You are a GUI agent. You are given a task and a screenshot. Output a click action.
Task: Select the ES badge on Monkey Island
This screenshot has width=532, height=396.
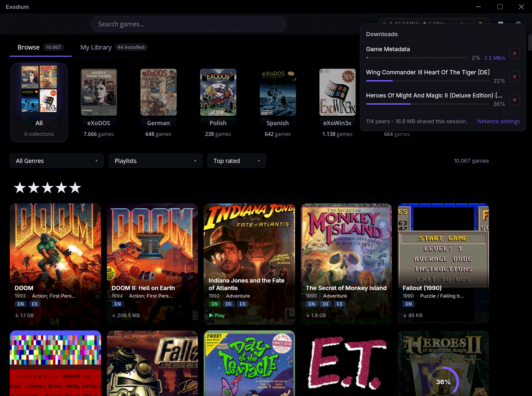coord(339,304)
